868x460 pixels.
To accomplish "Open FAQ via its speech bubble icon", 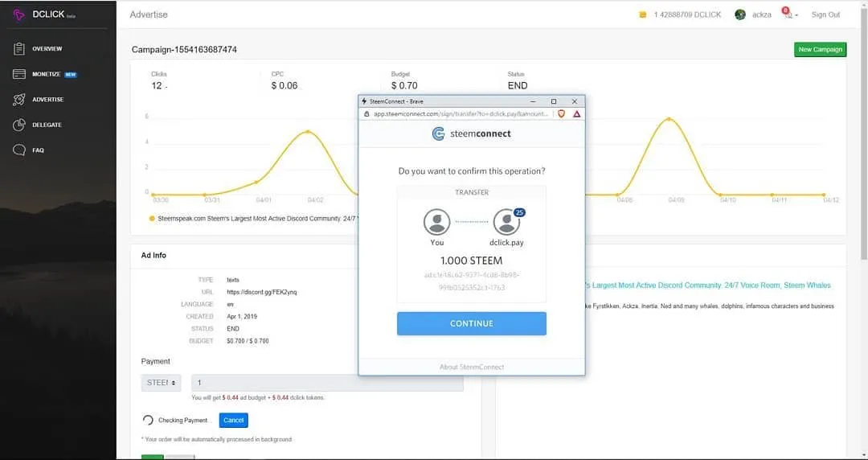I will pyautogui.click(x=19, y=150).
